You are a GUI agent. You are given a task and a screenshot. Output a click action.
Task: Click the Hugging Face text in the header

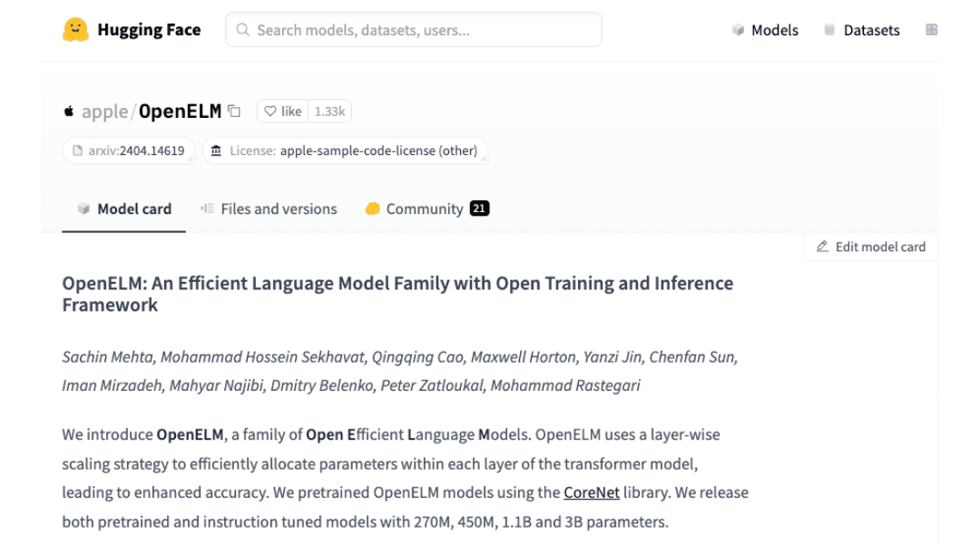[x=149, y=30]
